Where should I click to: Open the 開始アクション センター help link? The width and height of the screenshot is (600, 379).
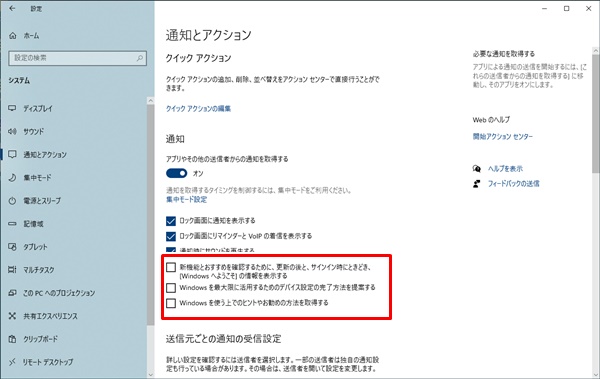[x=502, y=136]
